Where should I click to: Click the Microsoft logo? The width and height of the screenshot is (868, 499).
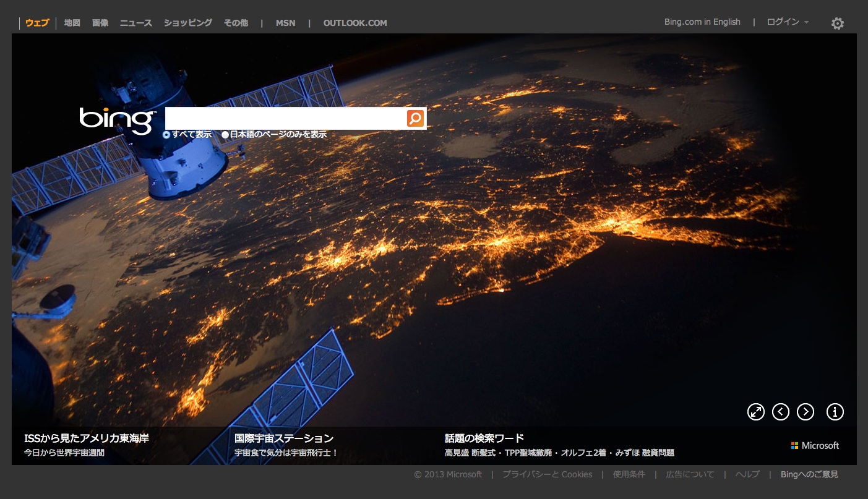pyautogui.click(x=815, y=445)
